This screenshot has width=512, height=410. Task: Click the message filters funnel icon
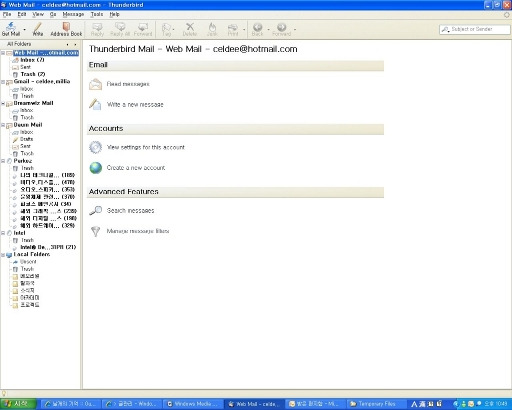(x=95, y=231)
